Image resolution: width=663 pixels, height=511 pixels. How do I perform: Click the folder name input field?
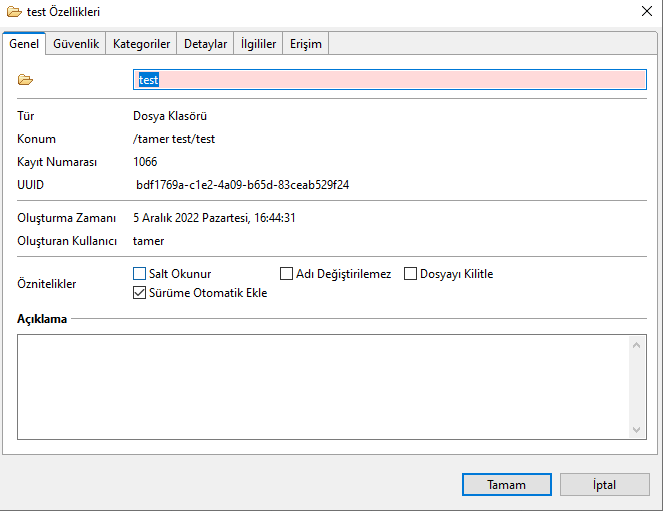(x=390, y=80)
